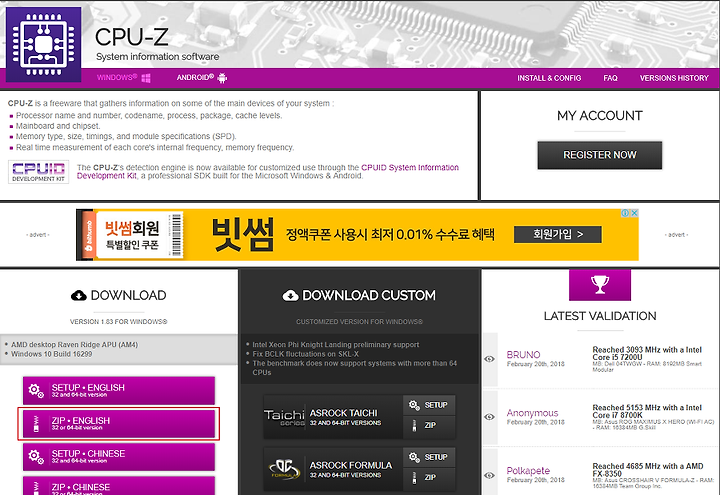Download ZIP Chinese version

click(x=119, y=486)
